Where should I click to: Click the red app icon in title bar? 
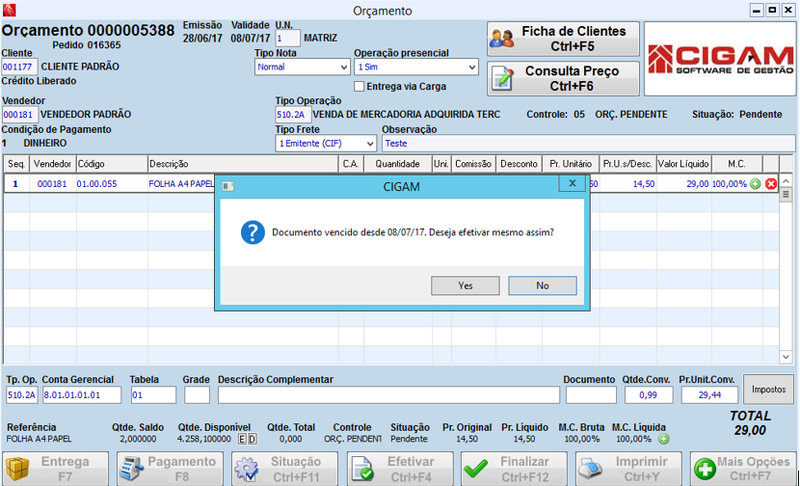point(9,10)
